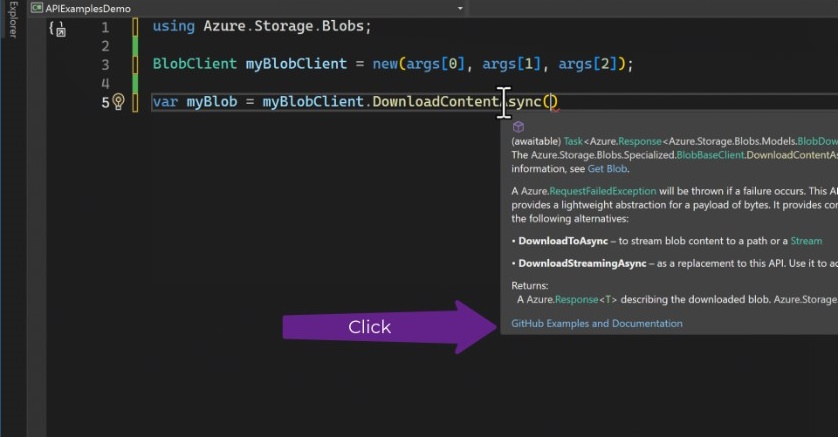Click the APIExamplesDemo project name field

247,9
